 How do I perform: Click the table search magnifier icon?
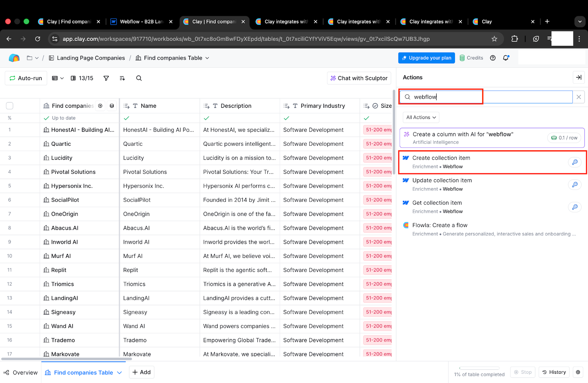click(139, 78)
